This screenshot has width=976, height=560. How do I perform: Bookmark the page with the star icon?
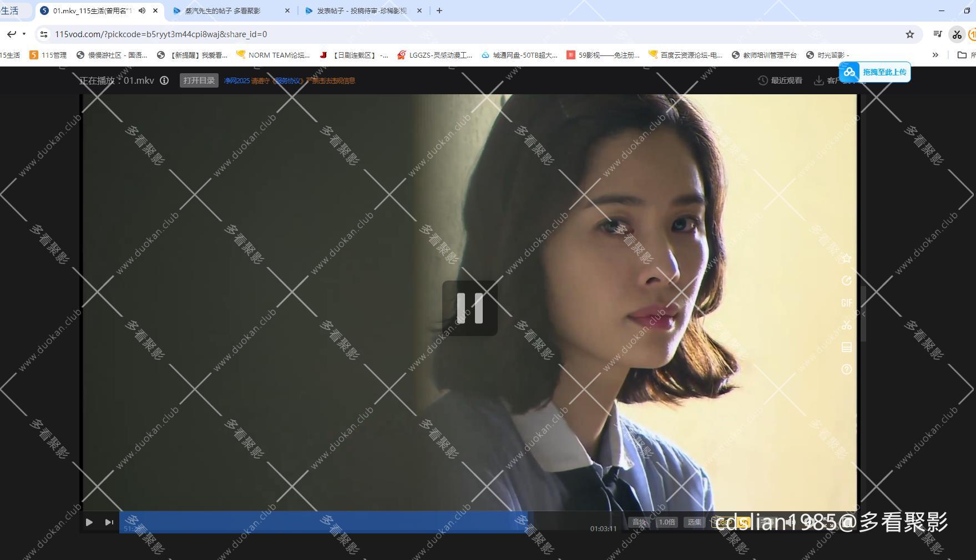tap(909, 34)
